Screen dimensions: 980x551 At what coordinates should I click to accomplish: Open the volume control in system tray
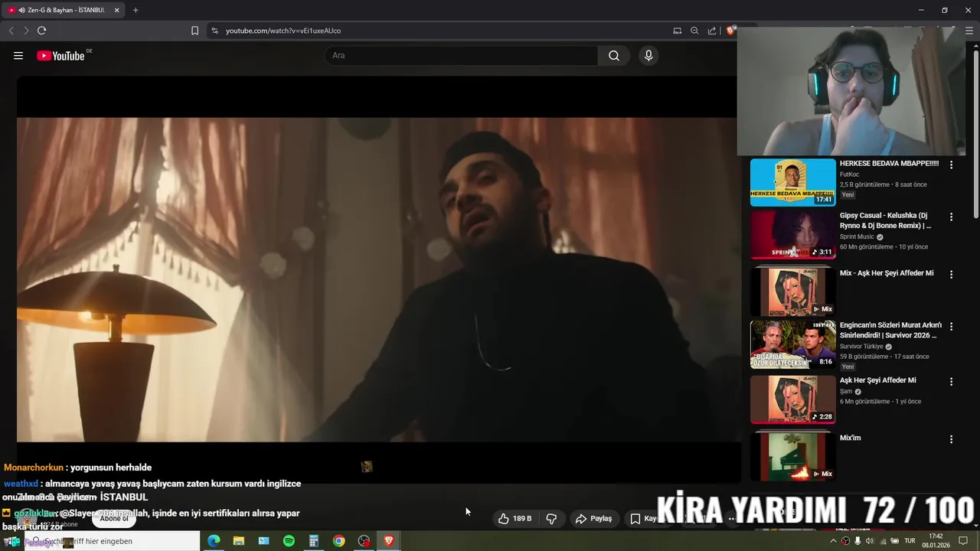[x=871, y=541]
